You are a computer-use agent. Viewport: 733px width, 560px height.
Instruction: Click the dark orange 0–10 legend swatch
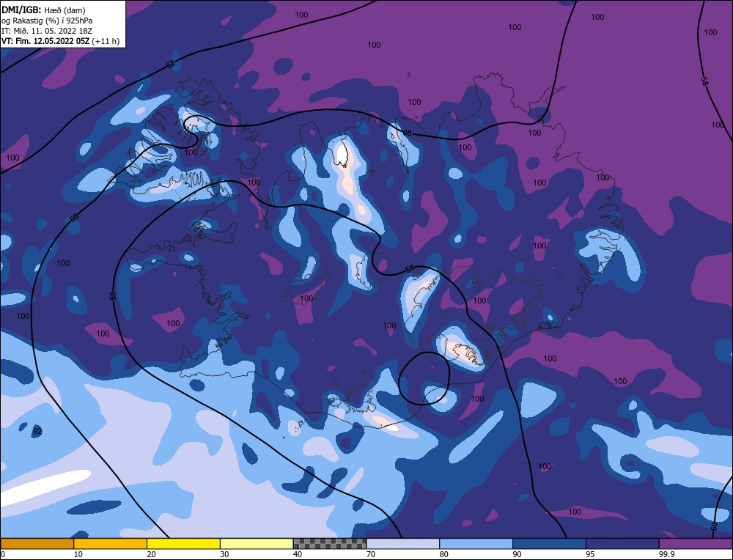(x=37, y=543)
